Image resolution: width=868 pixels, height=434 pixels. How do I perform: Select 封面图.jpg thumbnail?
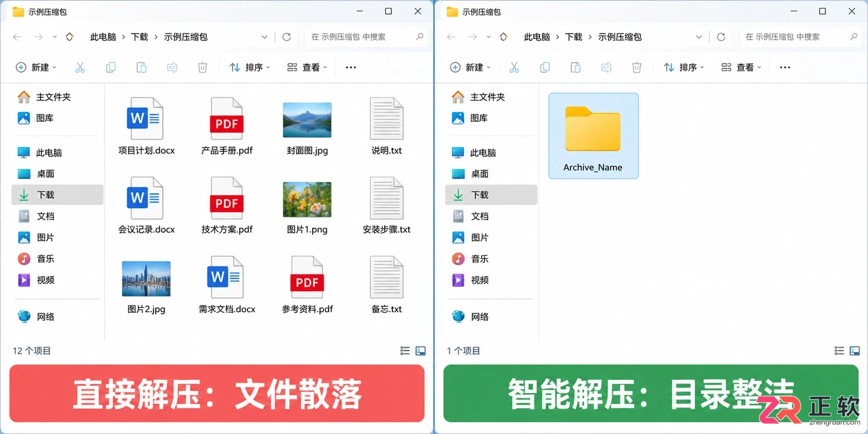click(307, 120)
